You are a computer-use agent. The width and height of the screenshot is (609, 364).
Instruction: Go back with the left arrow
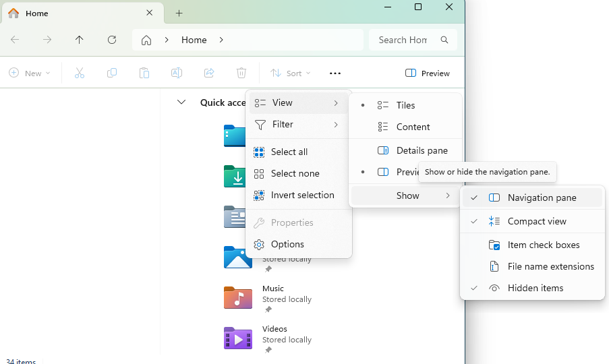pos(15,40)
